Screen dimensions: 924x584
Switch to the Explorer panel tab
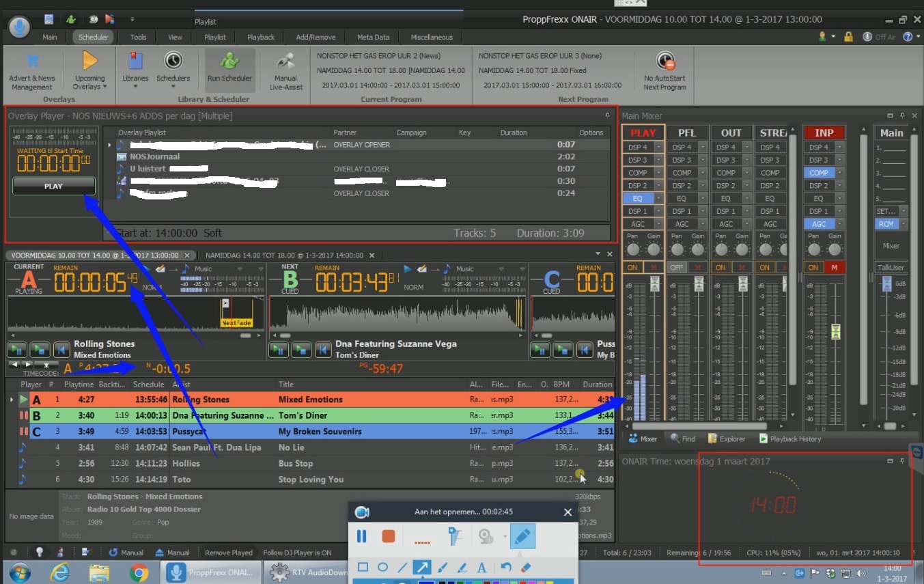coord(727,439)
